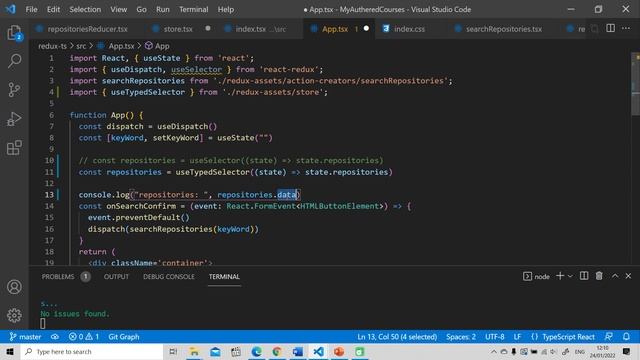The image size is (640, 360).
Task: Open the Manage gear icon
Action: pyautogui.click(x=14, y=315)
